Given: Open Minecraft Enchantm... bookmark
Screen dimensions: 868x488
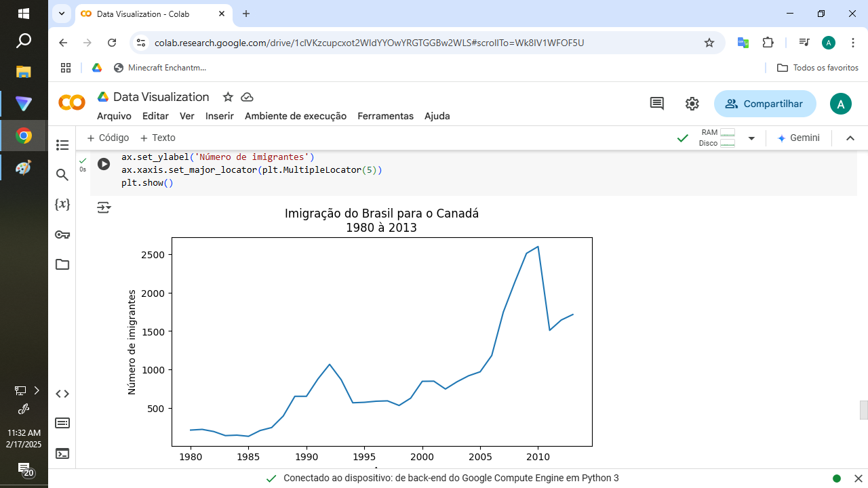Looking at the screenshot, I should pos(159,68).
